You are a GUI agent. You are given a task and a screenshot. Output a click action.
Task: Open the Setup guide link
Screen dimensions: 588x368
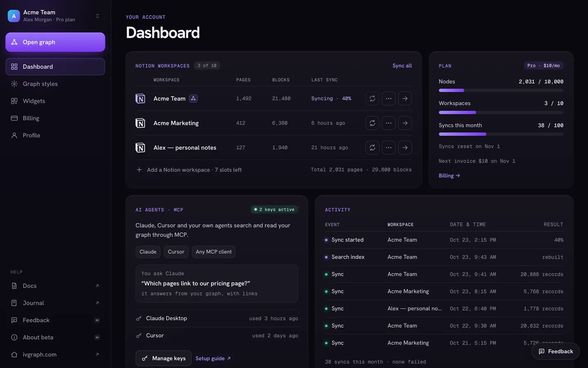[213, 359]
